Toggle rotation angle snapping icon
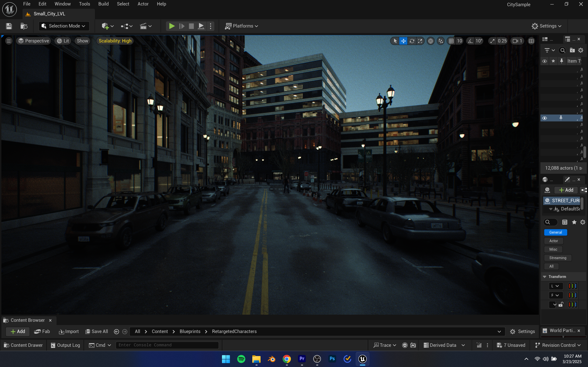Screen dimensions: 588x367 click(x=470, y=41)
